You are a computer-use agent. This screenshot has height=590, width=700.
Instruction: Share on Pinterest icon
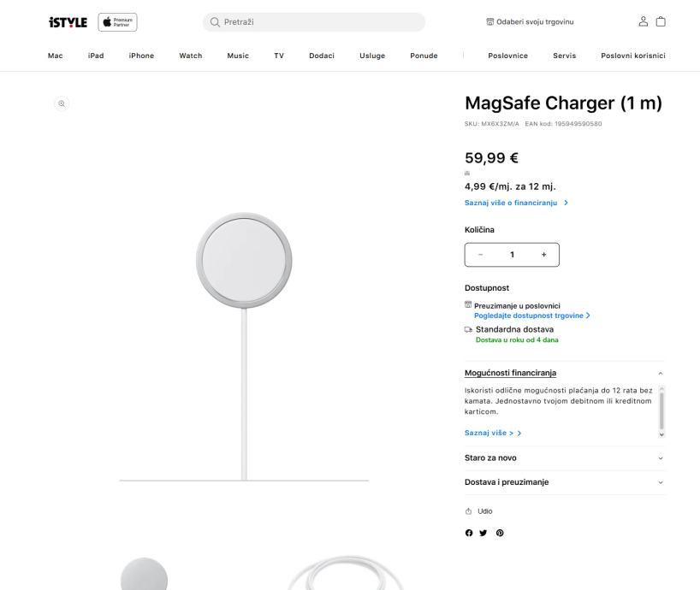coord(500,533)
